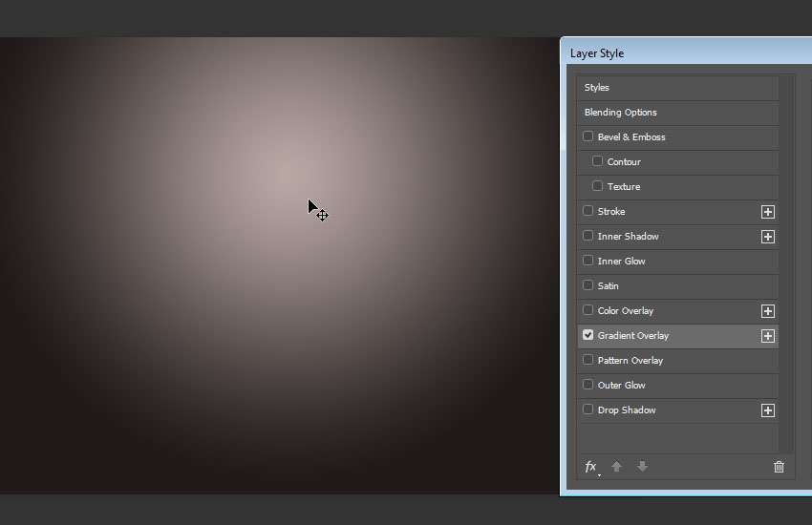Open the Inner Glow effect settings
Image resolution: width=812 pixels, height=525 pixels.
(621, 262)
